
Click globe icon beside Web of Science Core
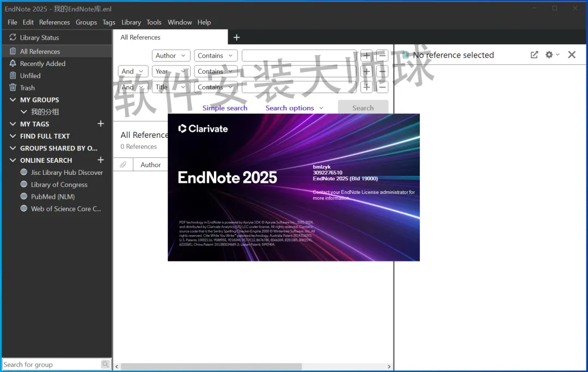pos(23,208)
